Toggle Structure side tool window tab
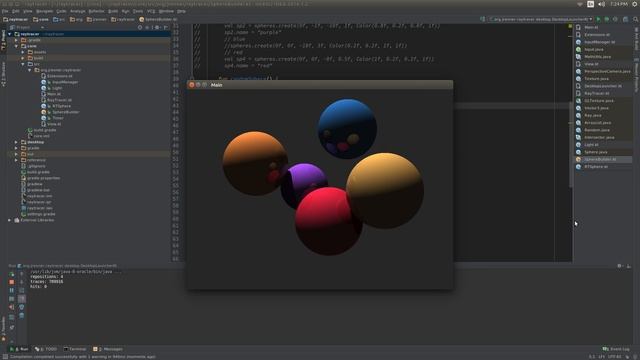Viewport: 640px width, 360px height. 3,74
